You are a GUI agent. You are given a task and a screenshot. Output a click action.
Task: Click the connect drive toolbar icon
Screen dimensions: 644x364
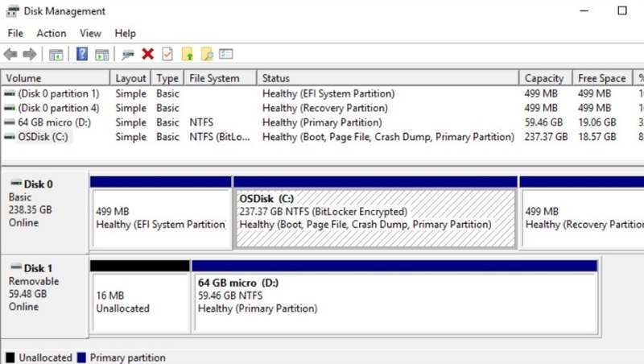pos(128,54)
